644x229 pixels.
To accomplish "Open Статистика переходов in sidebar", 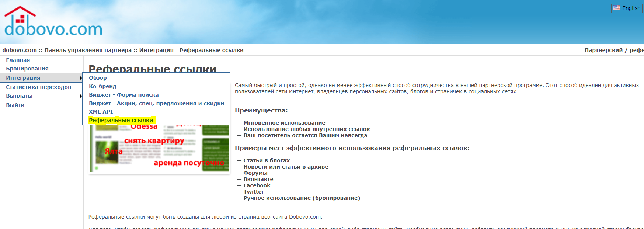I will click(x=39, y=87).
